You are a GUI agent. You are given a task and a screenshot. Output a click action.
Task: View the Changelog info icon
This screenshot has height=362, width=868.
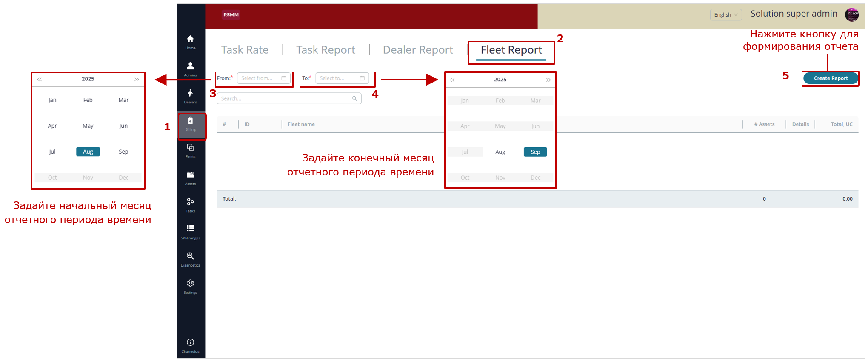pos(190,345)
